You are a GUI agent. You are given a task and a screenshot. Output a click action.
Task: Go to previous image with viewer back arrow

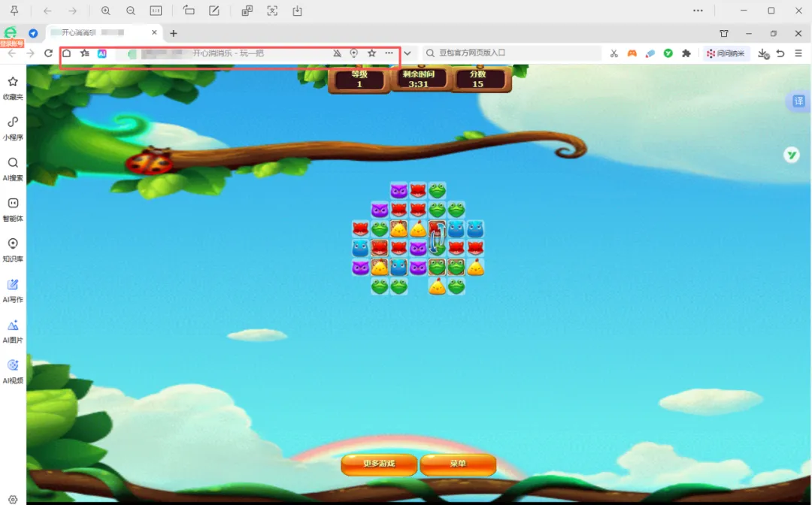pyautogui.click(x=47, y=11)
